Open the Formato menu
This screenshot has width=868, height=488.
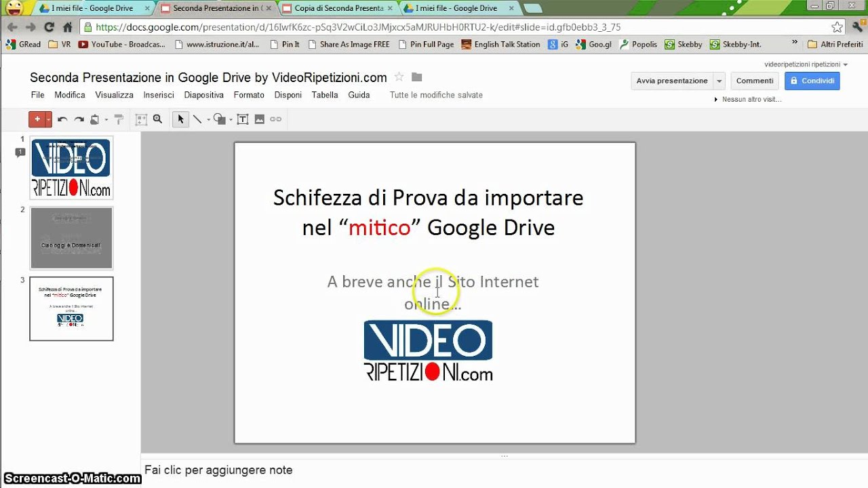point(249,95)
